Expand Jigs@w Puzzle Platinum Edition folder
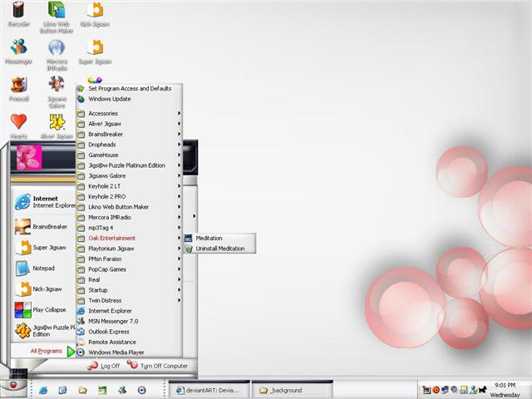532x399 pixels. pyautogui.click(x=130, y=165)
